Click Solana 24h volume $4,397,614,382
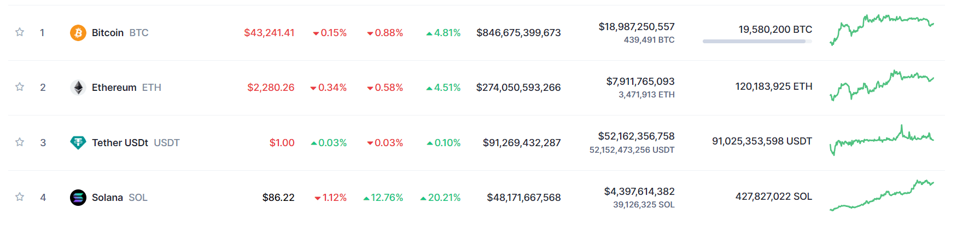980x225 pixels. 639,192
